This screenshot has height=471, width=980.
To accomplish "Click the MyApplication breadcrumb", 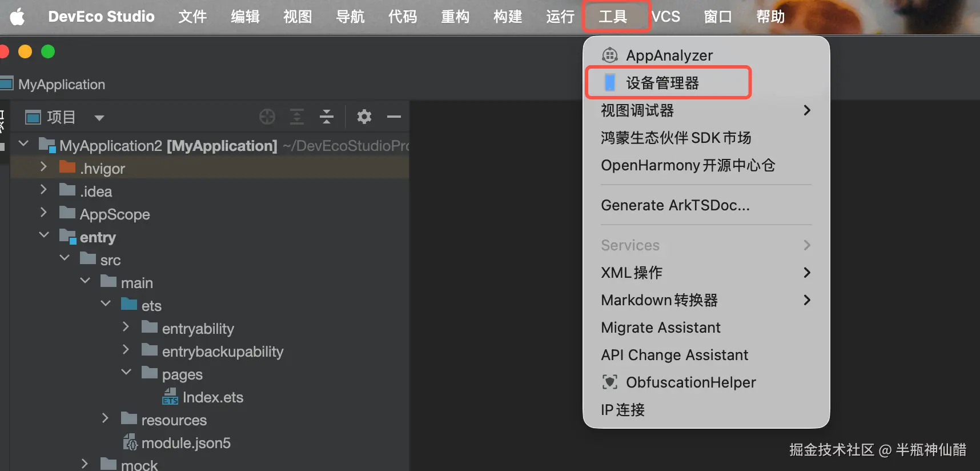I will click(x=62, y=85).
